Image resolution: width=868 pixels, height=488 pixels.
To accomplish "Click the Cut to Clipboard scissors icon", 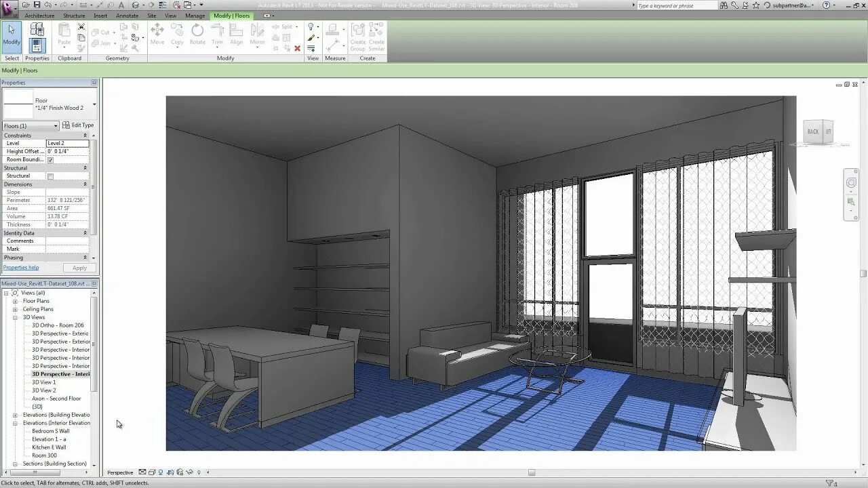I will click(x=81, y=27).
